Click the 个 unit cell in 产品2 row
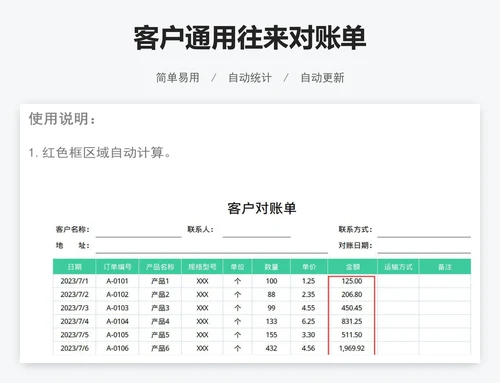Viewport: 500px width, 383px height. click(x=237, y=295)
